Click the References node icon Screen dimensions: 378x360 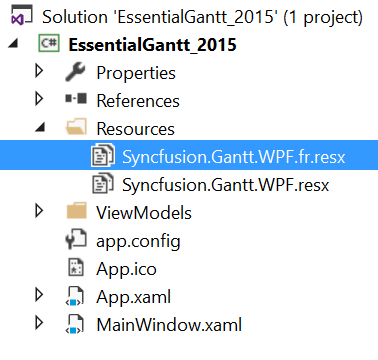click(x=76, y=98)
